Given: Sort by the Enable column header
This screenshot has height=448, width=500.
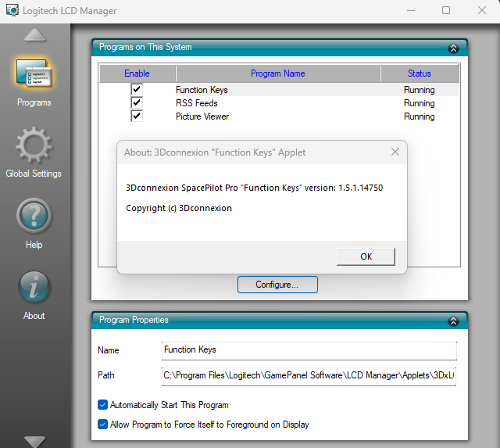Looking at the screenshot, I should (x=137, y=73).
